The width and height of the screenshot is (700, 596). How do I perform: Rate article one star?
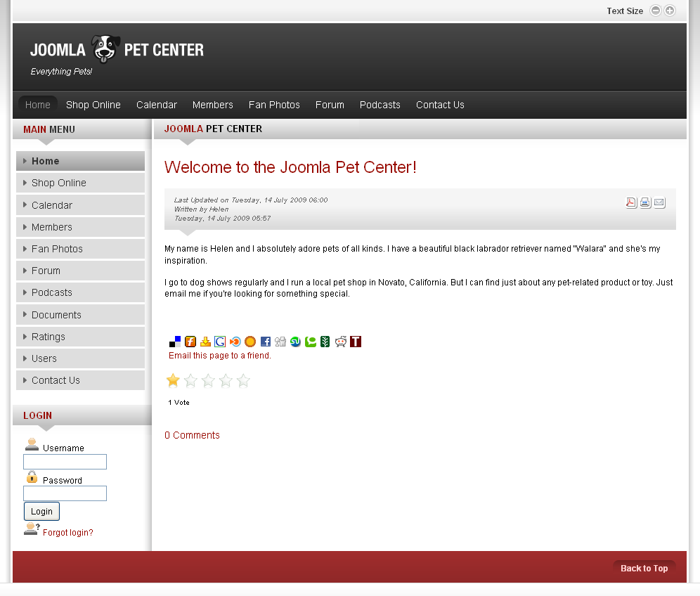[173, 380]
